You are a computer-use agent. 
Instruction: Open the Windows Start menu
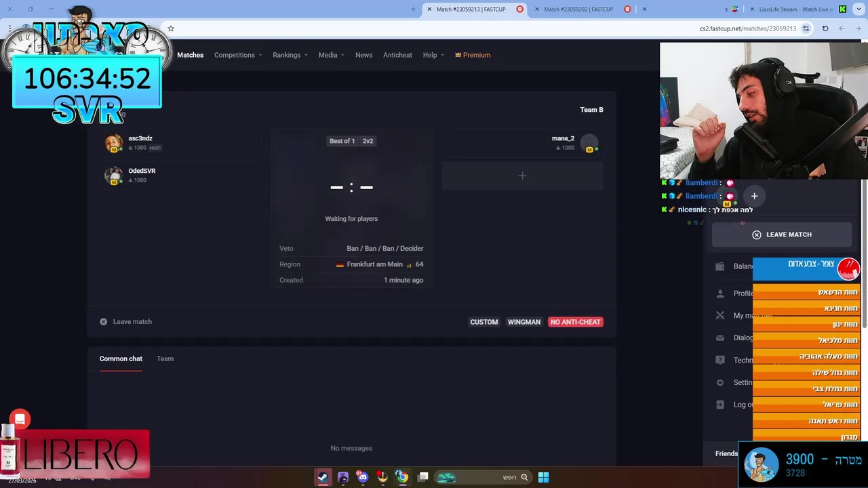click(543, 477)
